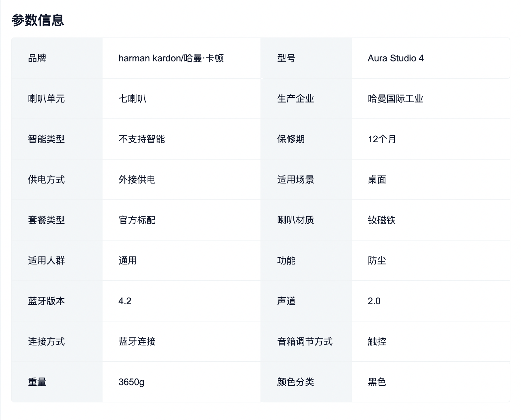Click the 官方标配 value
The width and height of the screenshot is (521, 420).
pyautogui.click(x=137, y=220)
